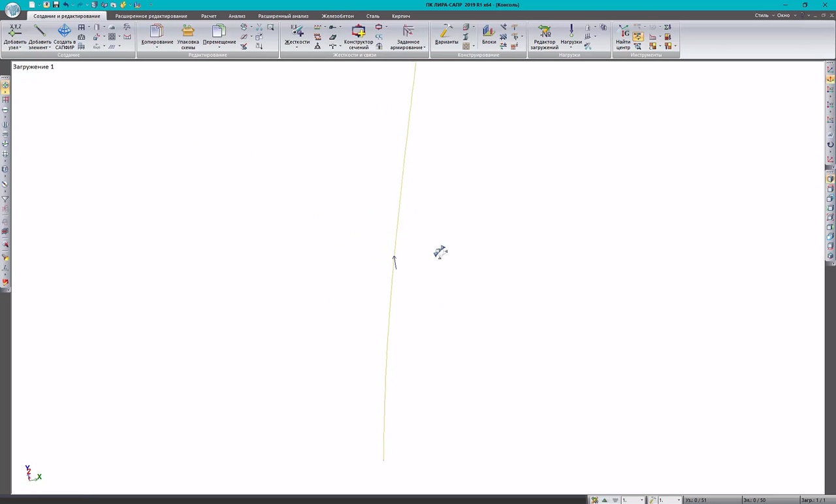Switch to Расширенное редактирование tab
Viewport: 836px width, 504px height.
click(x=151, y=16)
